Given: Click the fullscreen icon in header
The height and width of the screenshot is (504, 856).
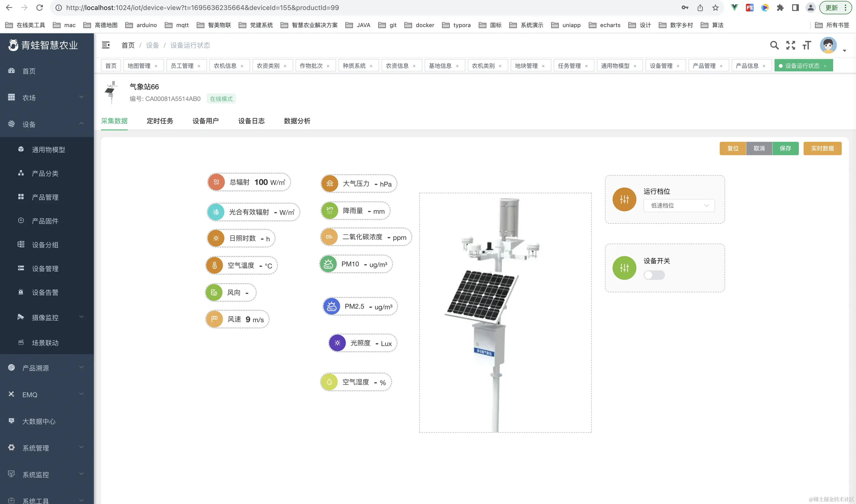Looking at the screenshot, I should pyautogui.click(x=791, y=45).
